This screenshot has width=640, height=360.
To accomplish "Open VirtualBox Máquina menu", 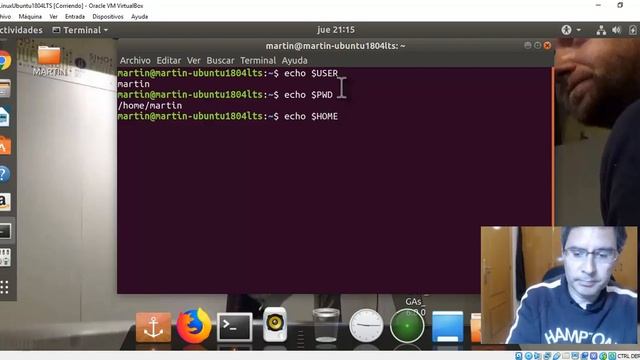I will (30, 17).
